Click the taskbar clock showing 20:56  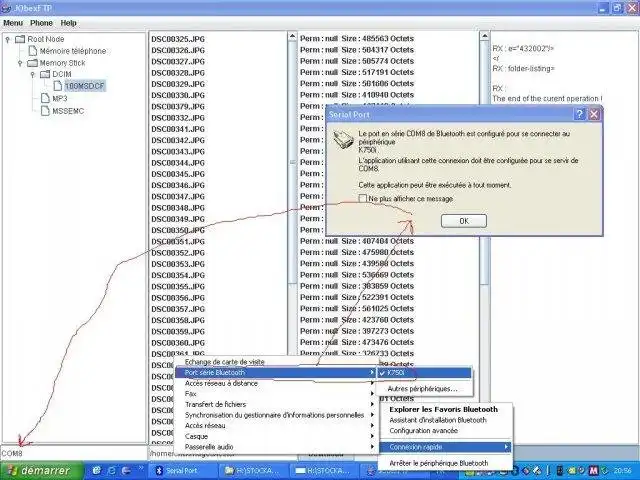[622, 471]
